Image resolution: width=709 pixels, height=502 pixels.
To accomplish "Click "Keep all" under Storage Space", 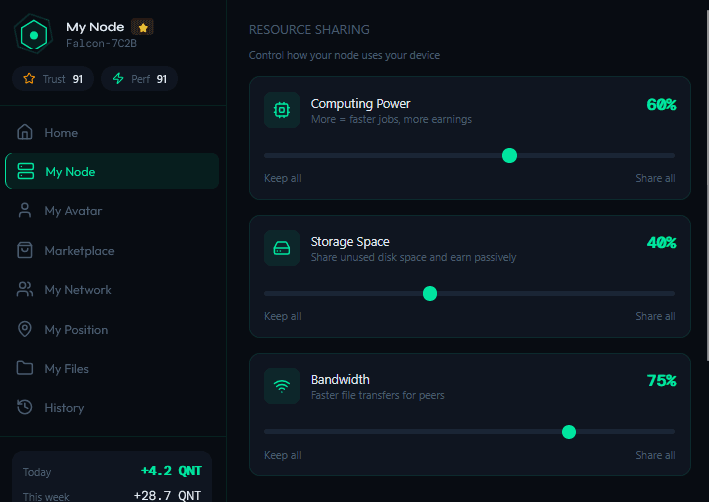I will [283, 316].
